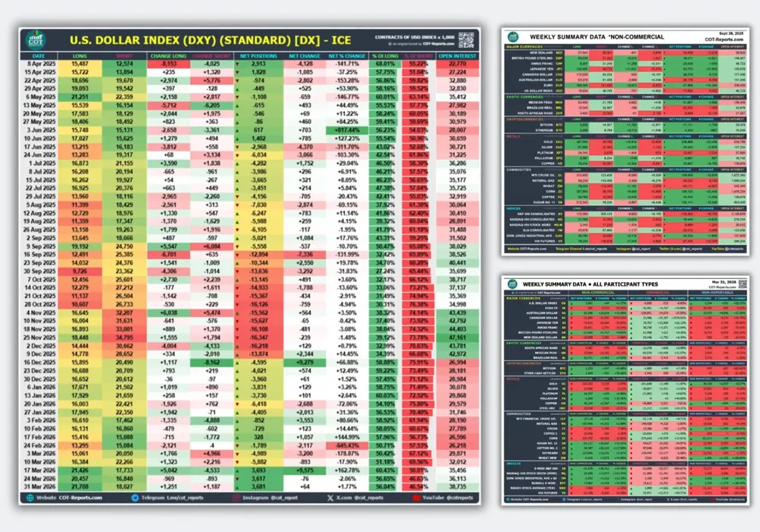The height and width of the screenshot is (532, 760).
Task: Click the WTI CRUDE OIL row in the Non-Commercial panel
Action: (x=625, y=176)
